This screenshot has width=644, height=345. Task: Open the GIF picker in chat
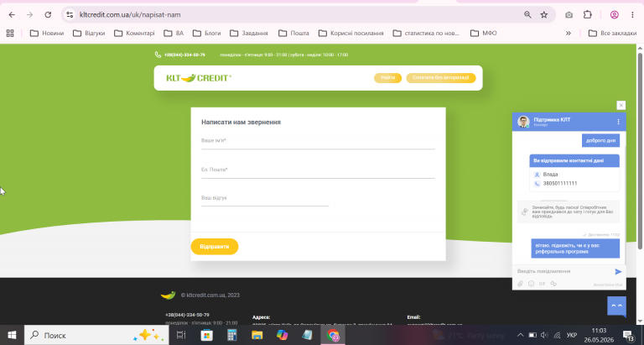tap(543, 284)
